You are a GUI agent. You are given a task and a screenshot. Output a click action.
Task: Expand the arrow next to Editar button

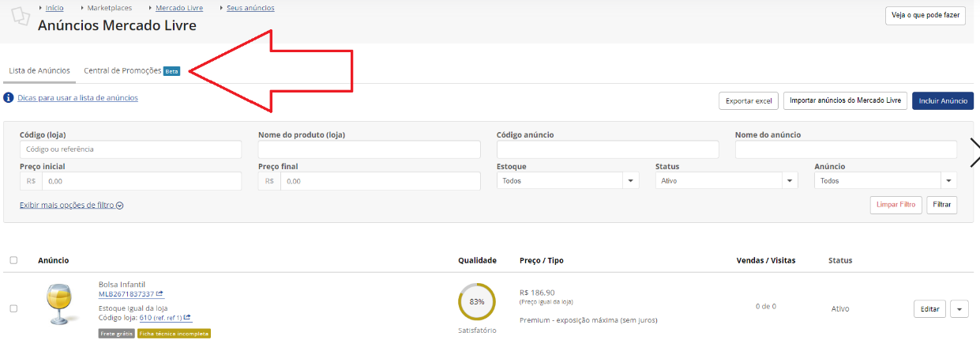pyautogui.click(x=959, y=309)
